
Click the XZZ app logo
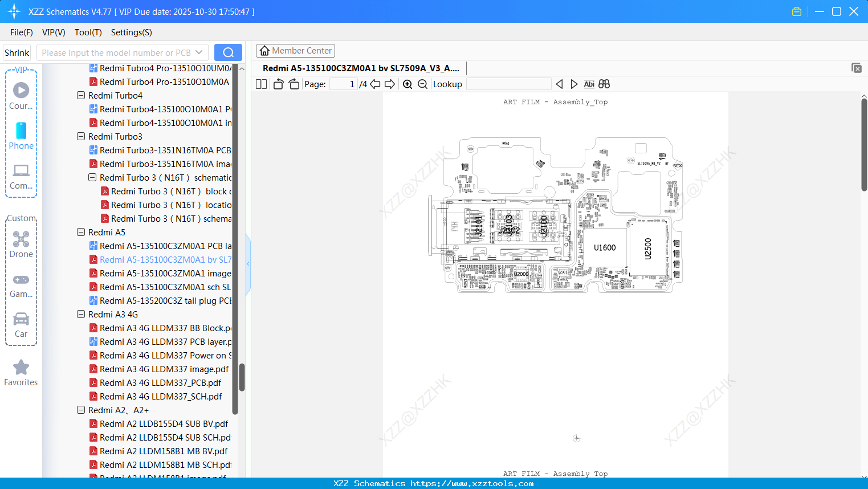[14, 11]
